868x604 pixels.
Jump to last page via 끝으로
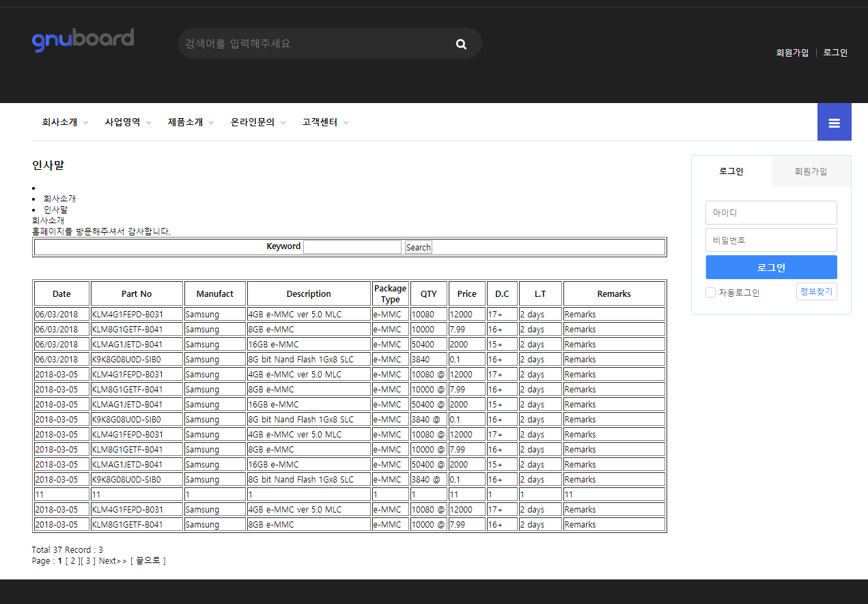coord(148,561)
